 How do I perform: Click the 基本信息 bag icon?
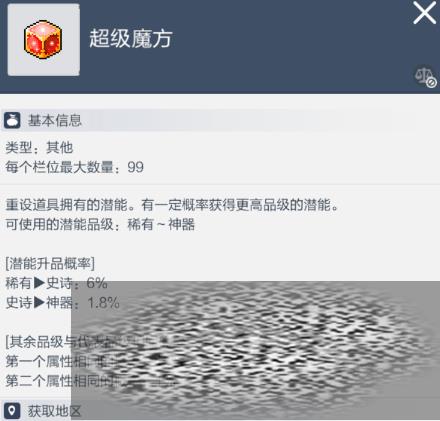point(12,120)
